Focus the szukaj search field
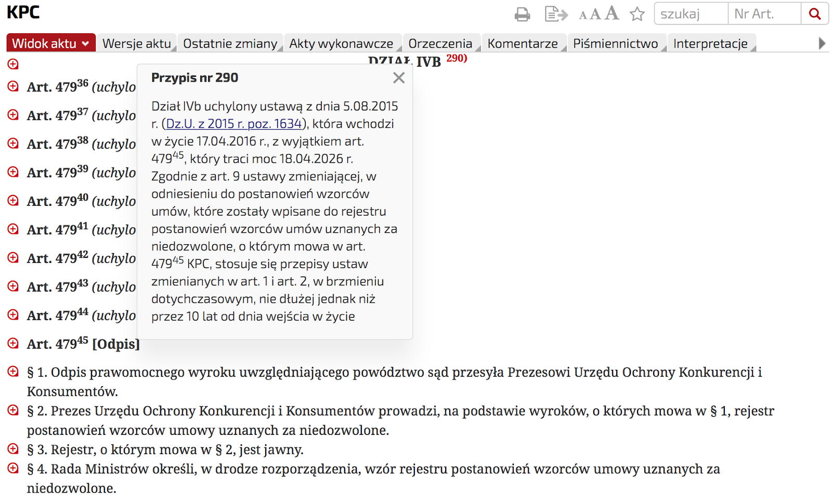The height and width of the screenshot is (504, 832). [x=691, y=14]
